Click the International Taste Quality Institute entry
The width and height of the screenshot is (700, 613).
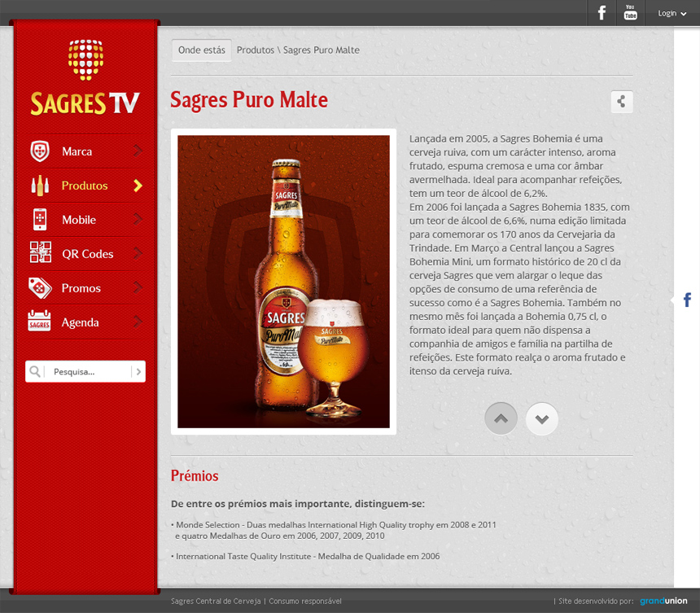[x=305, y=556]
